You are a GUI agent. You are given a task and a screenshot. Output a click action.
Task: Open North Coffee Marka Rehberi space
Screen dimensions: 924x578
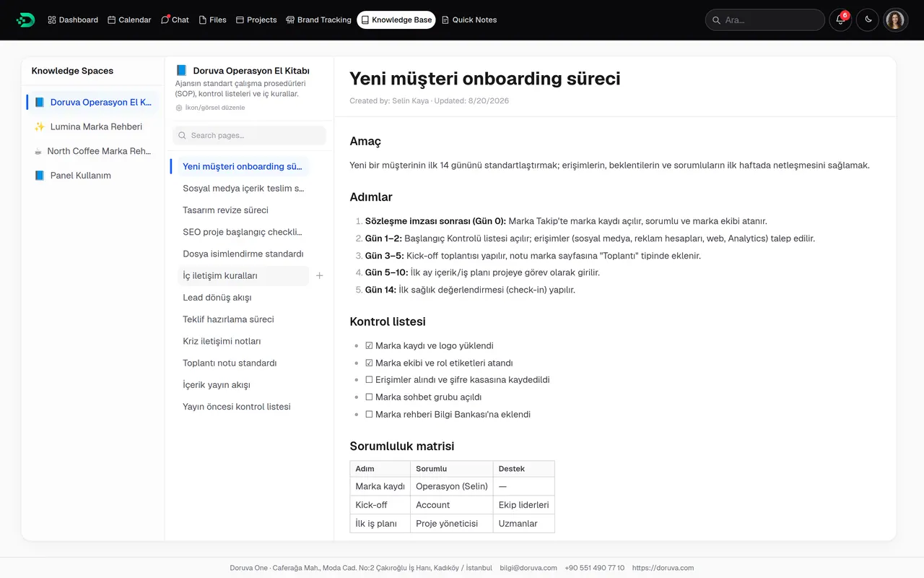click(92, 151)
